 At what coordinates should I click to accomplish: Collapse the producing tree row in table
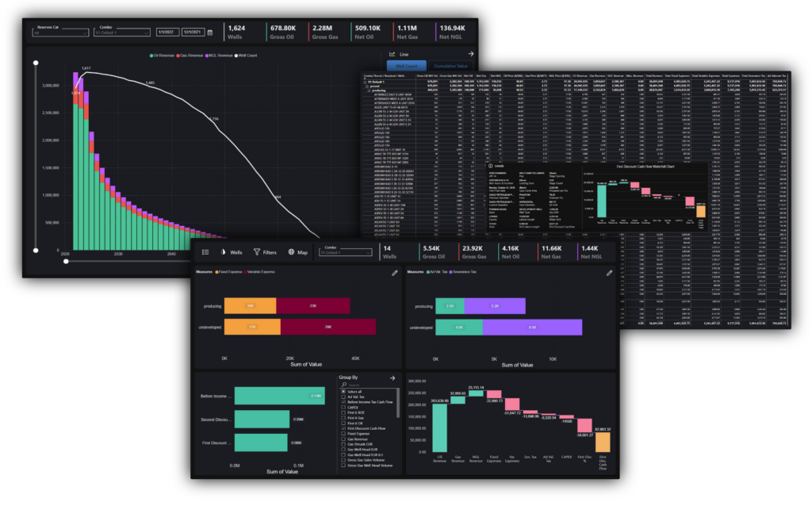(x=370, y=91)
